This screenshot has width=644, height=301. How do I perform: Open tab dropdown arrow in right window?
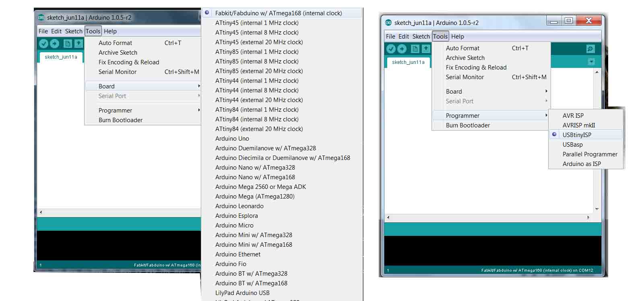click(x=591, y=61)
